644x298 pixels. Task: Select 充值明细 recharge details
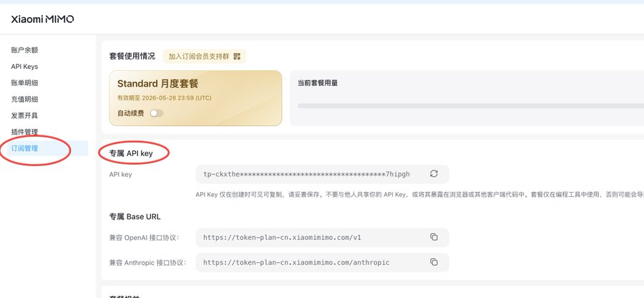pyautogui.click(x=24, y=99)
